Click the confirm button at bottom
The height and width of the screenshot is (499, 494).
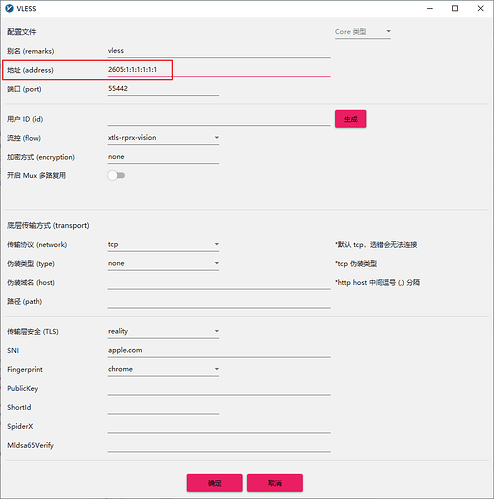(214, 483)
